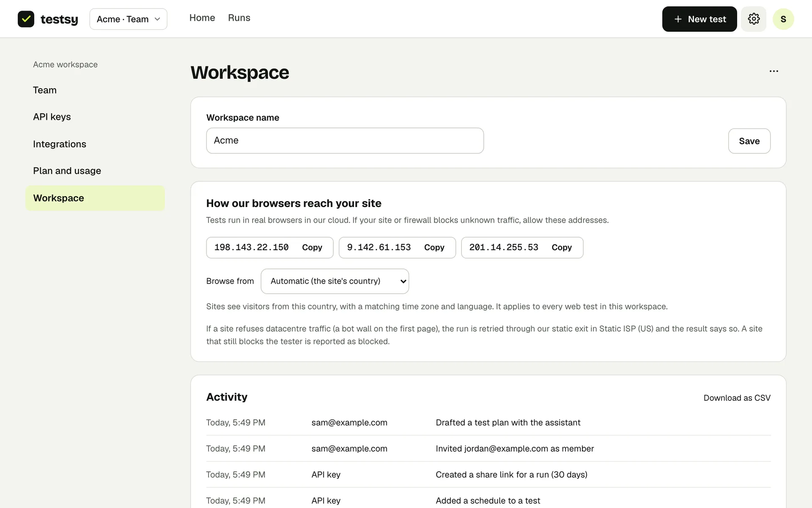Click the testsy checkmark logo icon
Image resolution: width=812 pixels, height=508 pixels.
(x=26, y=19)
